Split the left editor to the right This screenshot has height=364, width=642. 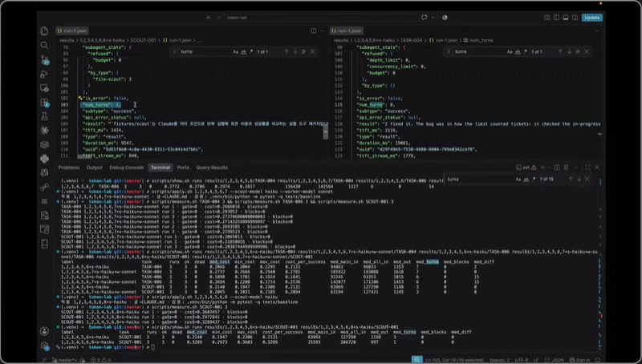pyautogui.click(x=313, y=30)
